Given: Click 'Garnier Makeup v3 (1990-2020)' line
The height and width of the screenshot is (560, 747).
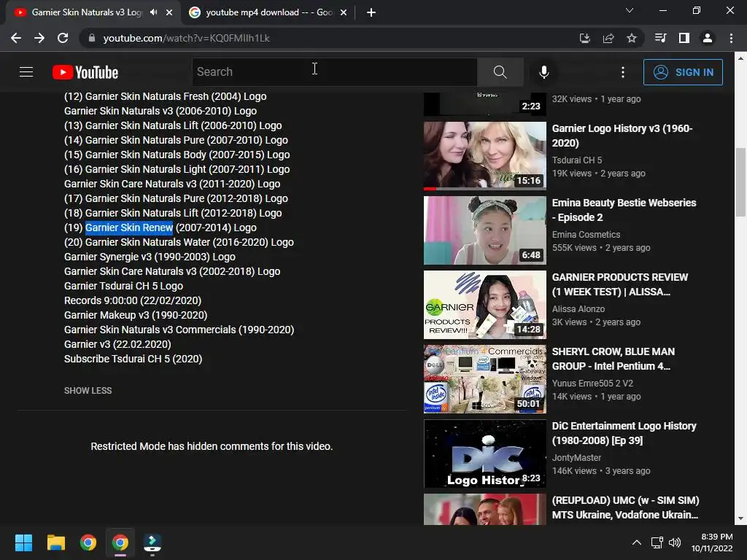Looking at the screenshot, I should point(135,315).
